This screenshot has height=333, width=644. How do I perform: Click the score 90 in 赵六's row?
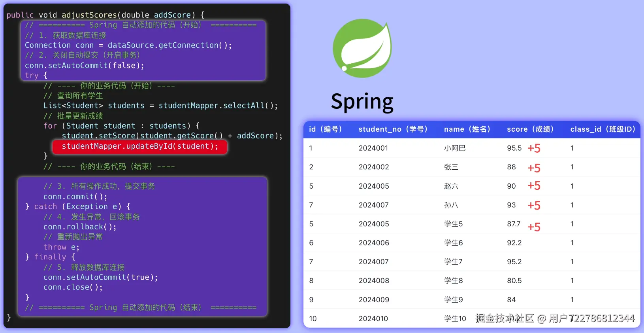pos(511,186)
